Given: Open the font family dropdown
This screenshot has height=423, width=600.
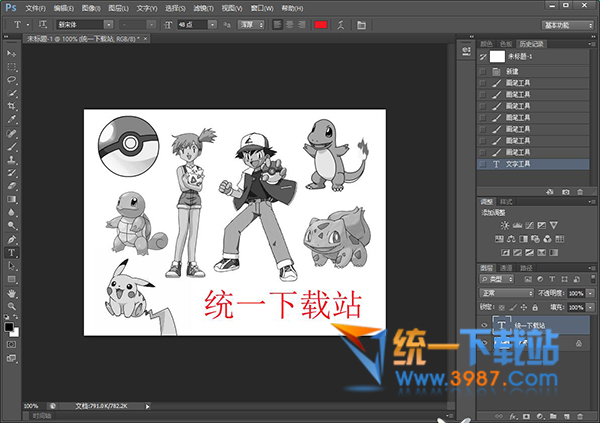Looking at the screenshot, I should pyautogui.click(x=109, y=25).
